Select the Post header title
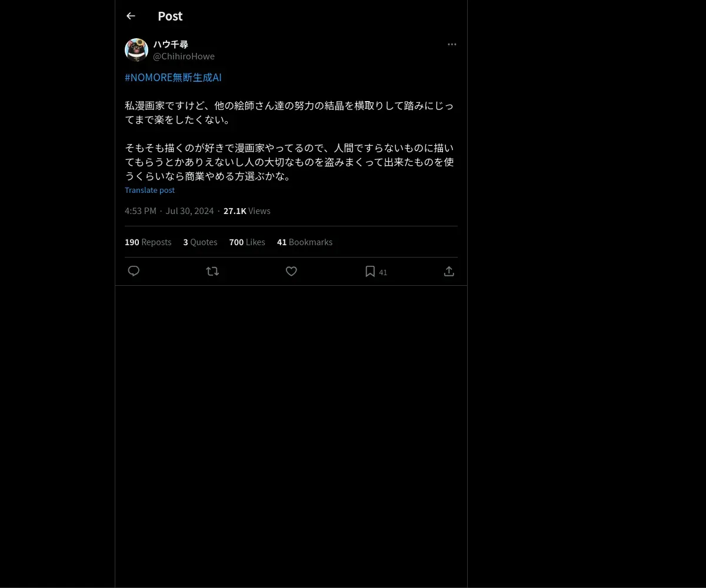The image size is (706, 588). [170, 16]
